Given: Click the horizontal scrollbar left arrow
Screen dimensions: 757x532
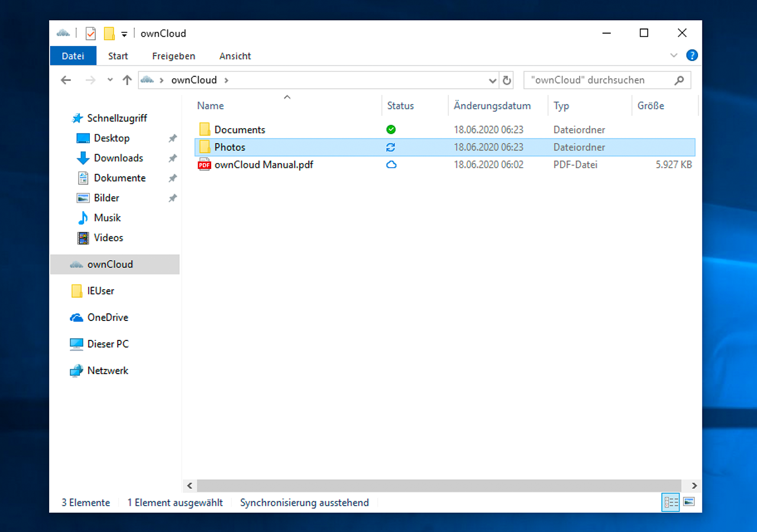Looking at the screenshot, I should pyautogui.click(x=190, y=486).
